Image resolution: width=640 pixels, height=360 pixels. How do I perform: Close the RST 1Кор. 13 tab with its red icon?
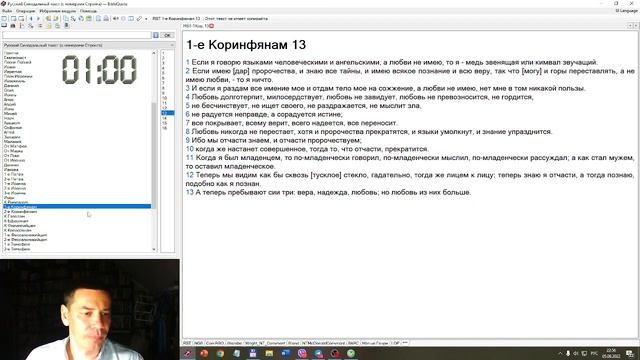point(211,26)
